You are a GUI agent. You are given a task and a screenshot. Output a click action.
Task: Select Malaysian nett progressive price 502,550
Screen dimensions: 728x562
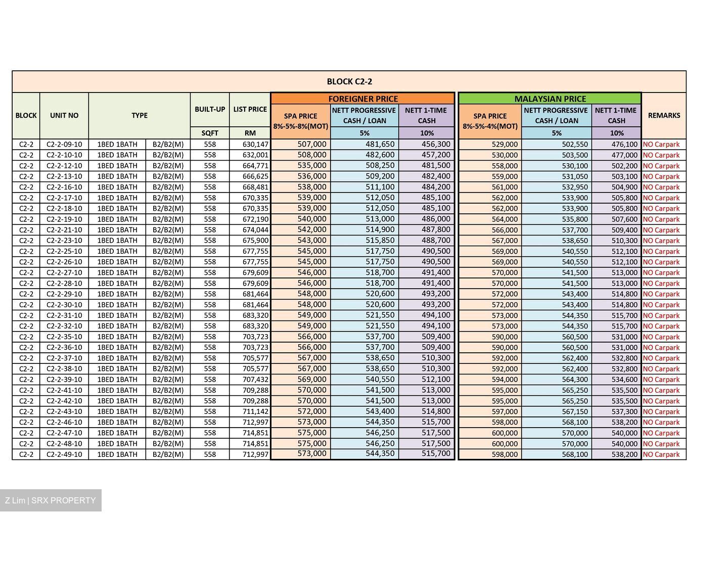tap(575, 145)
